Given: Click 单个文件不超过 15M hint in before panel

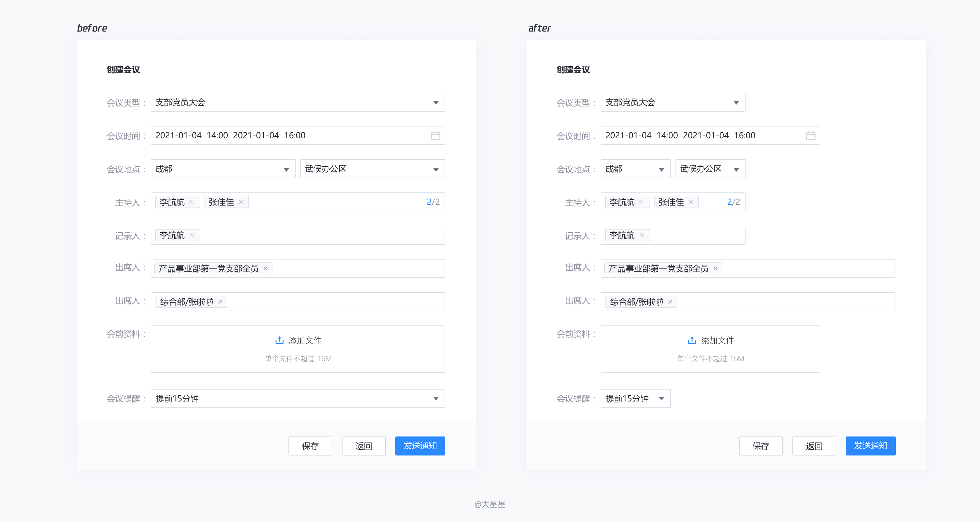Looking at the screenshot, I should coord(298,359).
